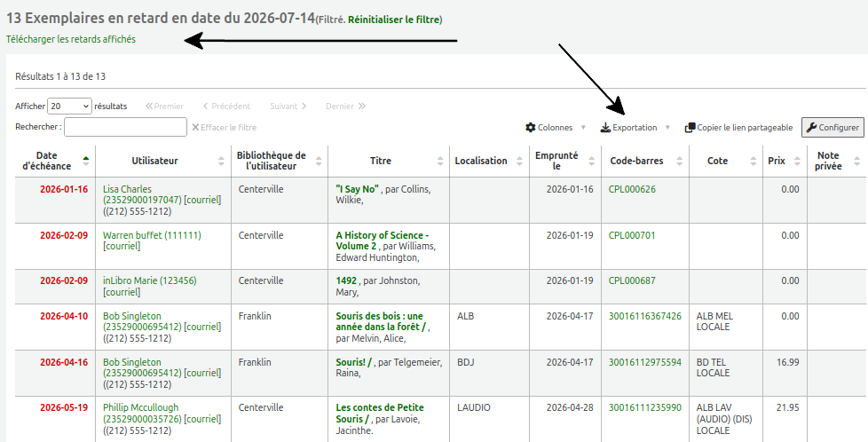Image resolution: width=868 pixels, height=442 pixels.
Task: Sort by Prix column arrows
Action: click(797, 161)
